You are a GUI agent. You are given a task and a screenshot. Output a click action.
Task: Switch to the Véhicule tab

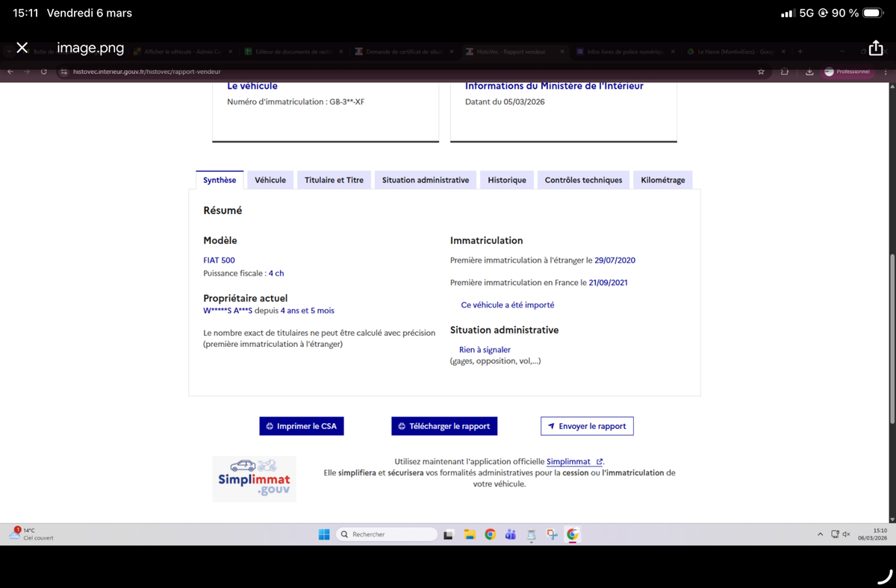[270, 180]
